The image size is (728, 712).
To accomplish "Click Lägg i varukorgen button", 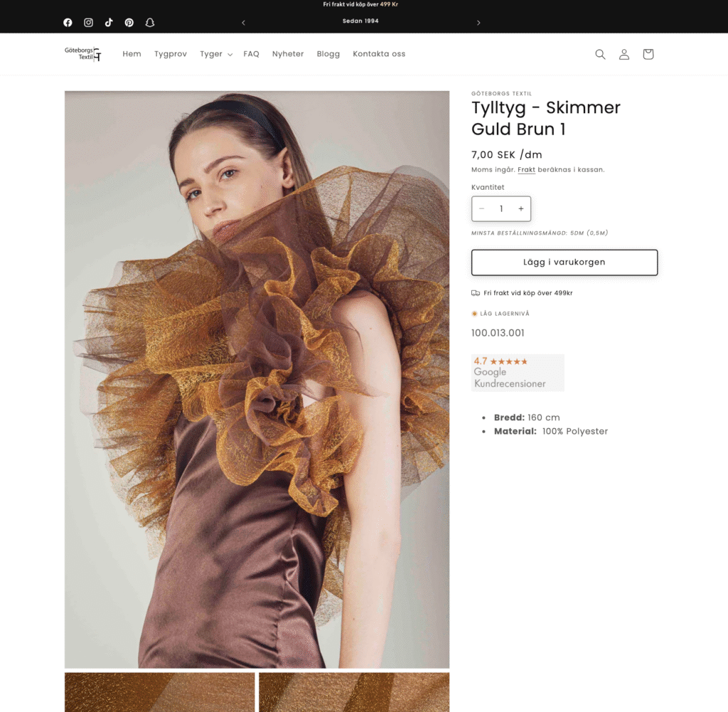I will 564,262.
